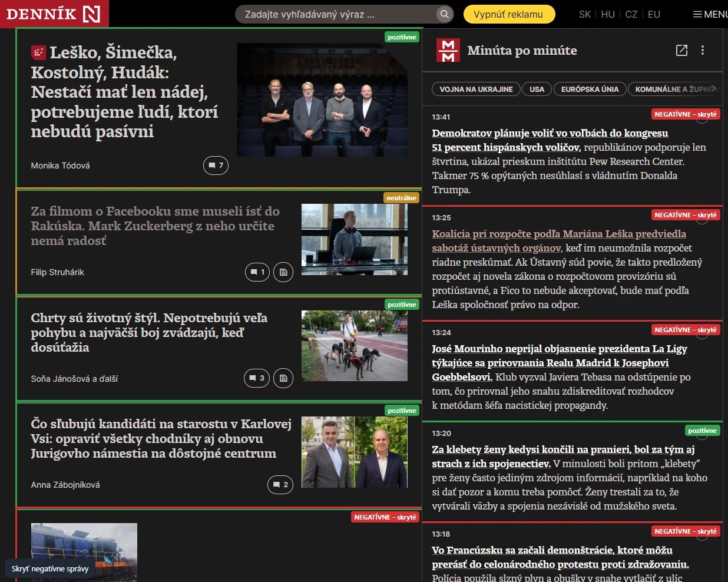
Task: Open comments on the Chrty article
Action: point(257,378)
